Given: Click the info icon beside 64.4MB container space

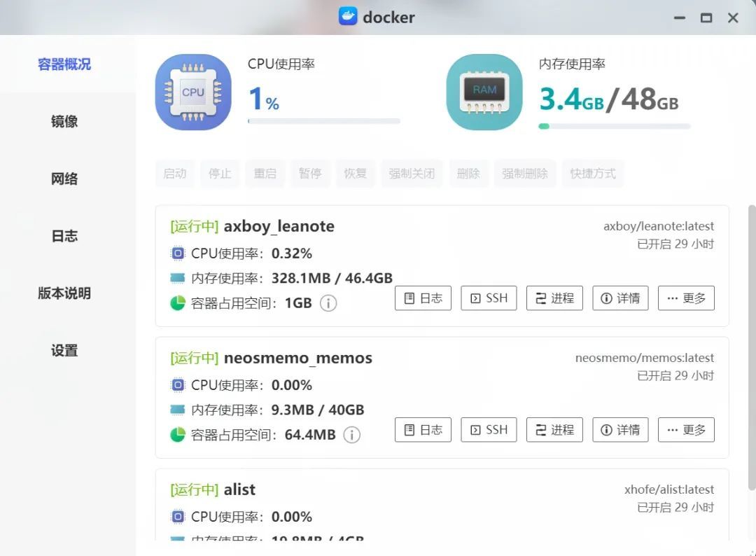Looking at the screenshot, I should (351, 435).
